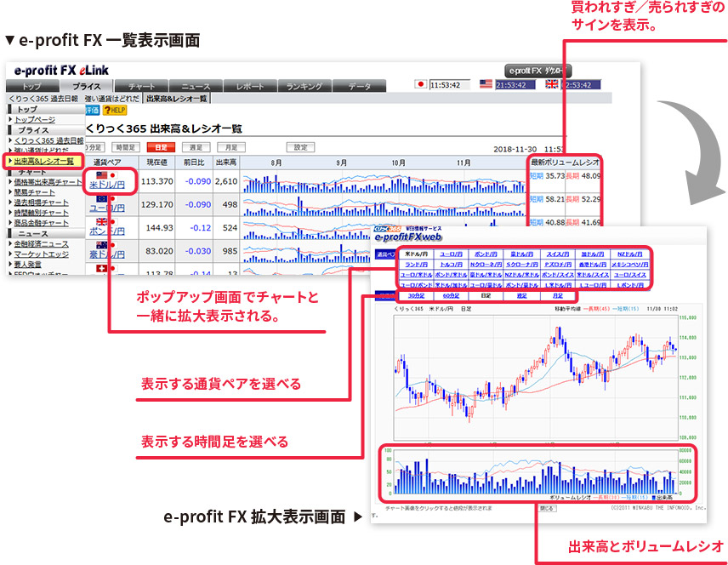Click ユーロ/円 volume mini chart thumbnail
Screen dimensions: 728x565
coord(384,205)
